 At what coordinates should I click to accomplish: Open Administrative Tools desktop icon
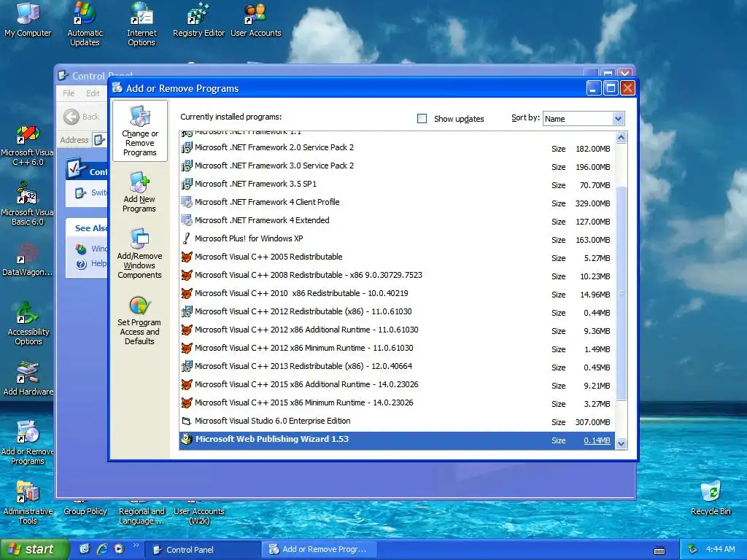tap(28, 503)
